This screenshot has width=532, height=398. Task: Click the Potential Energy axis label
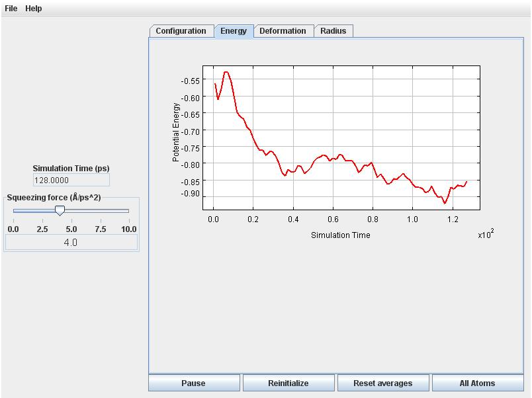click(176, 132)
